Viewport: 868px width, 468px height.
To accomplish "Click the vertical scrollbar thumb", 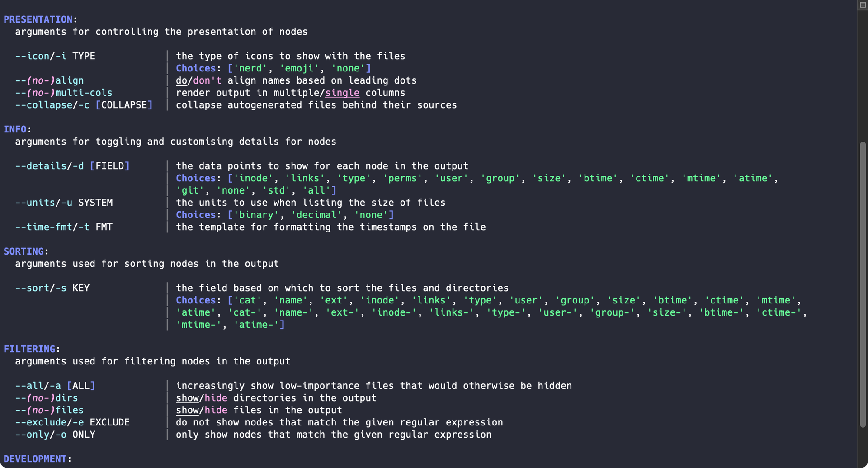I will pos(863,285).
